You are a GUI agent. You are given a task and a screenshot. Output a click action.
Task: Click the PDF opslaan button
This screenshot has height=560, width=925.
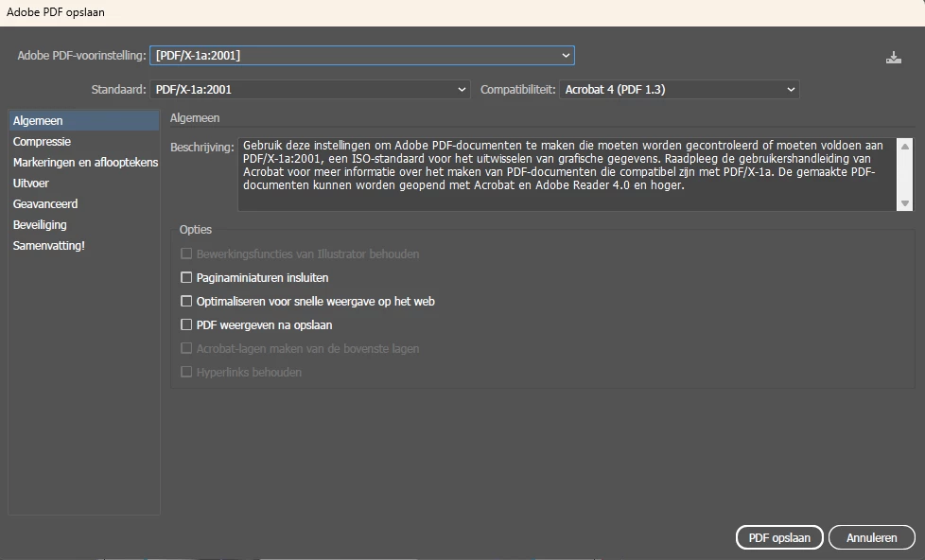[779, 537]
